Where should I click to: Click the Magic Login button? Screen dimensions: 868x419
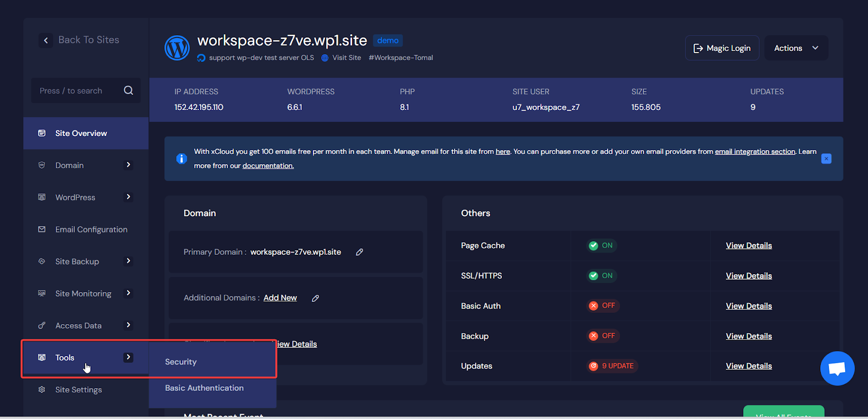point(722,48)
